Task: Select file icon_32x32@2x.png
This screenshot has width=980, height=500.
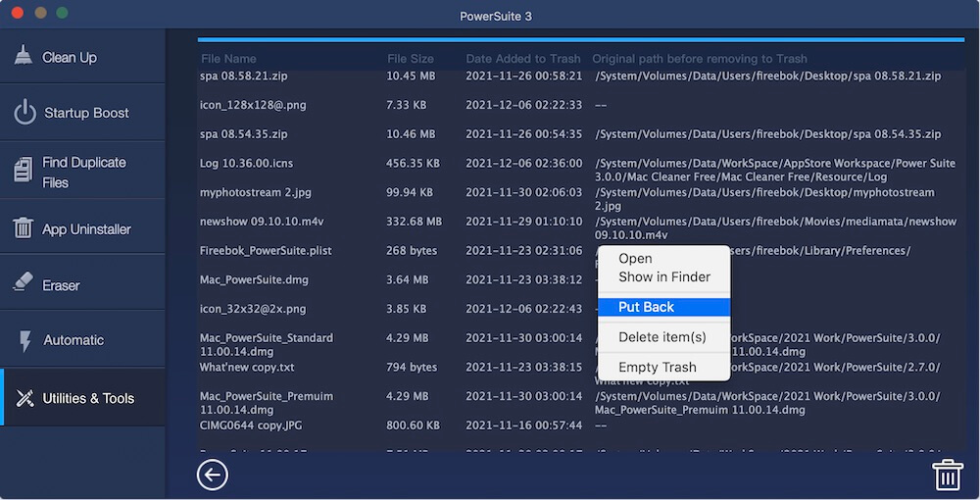Action: click(253, 309)
